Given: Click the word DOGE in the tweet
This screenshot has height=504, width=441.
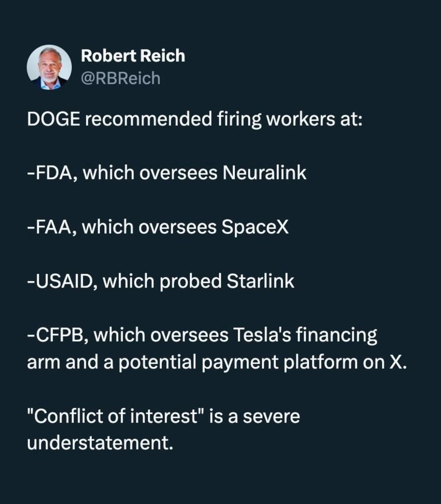Looking at the screenshot, I should pyautogui.click(x=53, y=119).
